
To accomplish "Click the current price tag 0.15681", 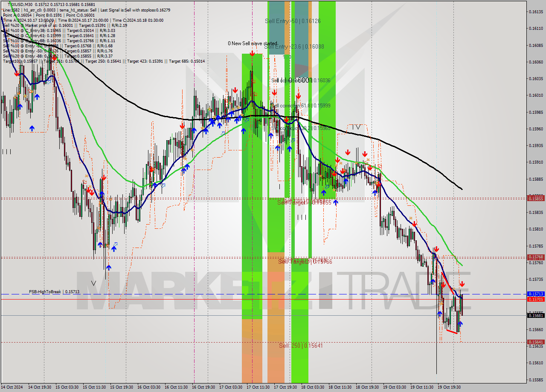I will (536, 315).
